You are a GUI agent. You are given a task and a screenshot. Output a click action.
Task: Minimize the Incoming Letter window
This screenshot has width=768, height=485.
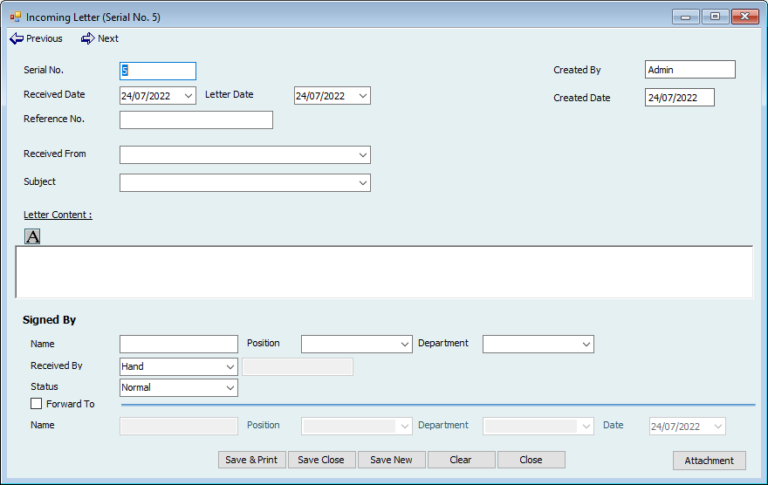coord(686,17)
